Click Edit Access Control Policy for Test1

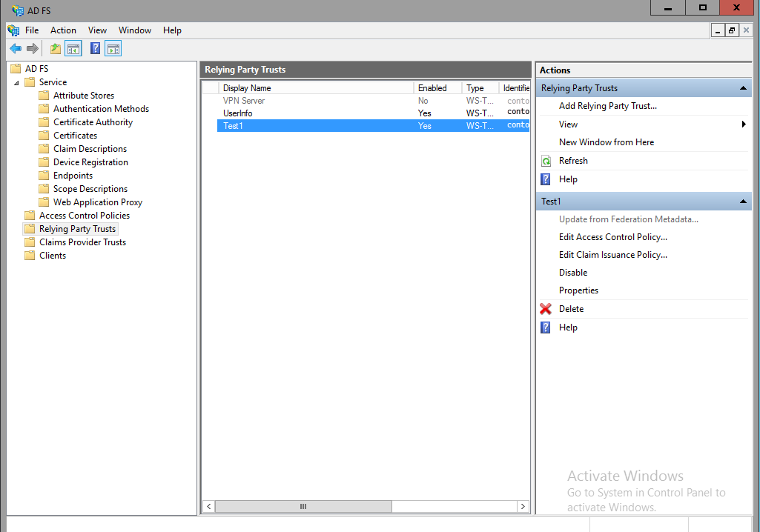[x=613, y=236]
